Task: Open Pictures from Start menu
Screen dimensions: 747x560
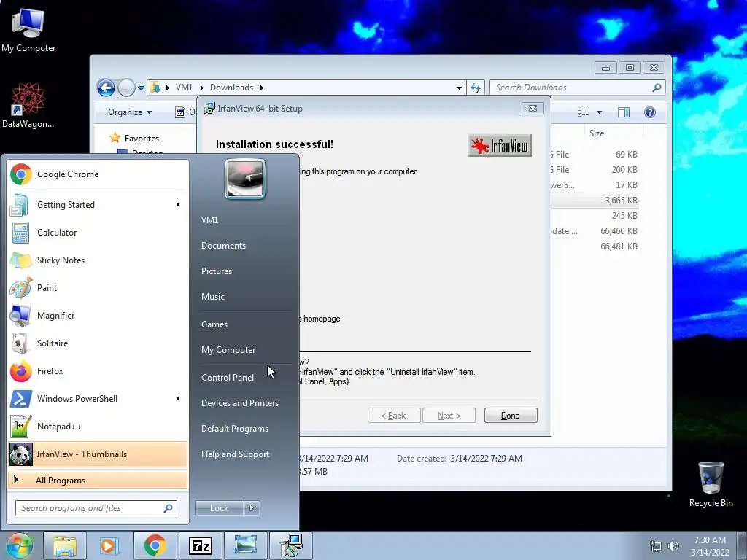Action: pos(217,271)
